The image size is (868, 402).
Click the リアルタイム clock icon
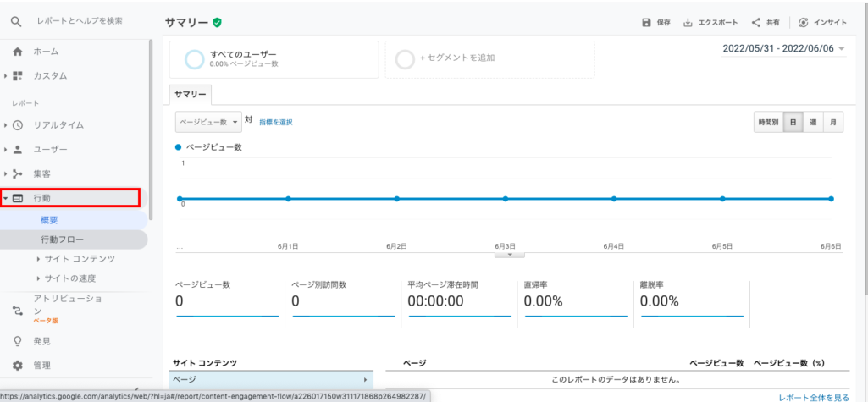[x=18, y=125]
